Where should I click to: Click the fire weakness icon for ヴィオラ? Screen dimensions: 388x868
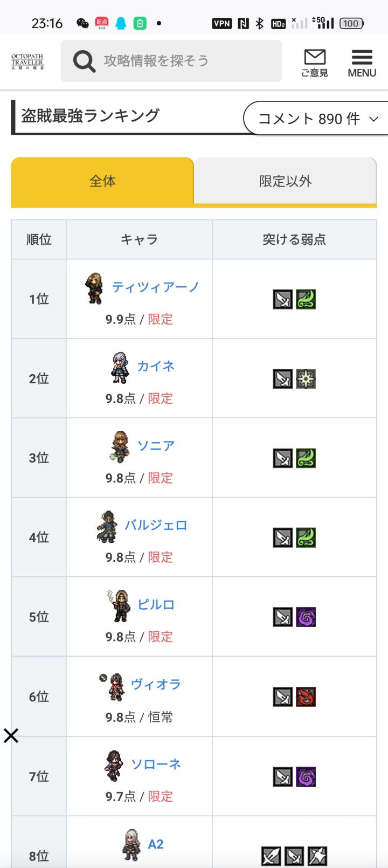(x=306, y=697)
